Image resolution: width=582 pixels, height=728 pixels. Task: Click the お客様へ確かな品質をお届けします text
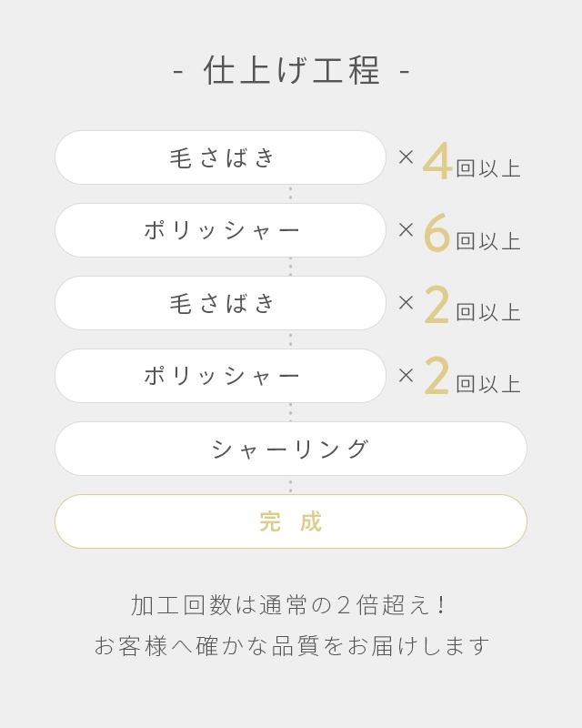(291, 646)
